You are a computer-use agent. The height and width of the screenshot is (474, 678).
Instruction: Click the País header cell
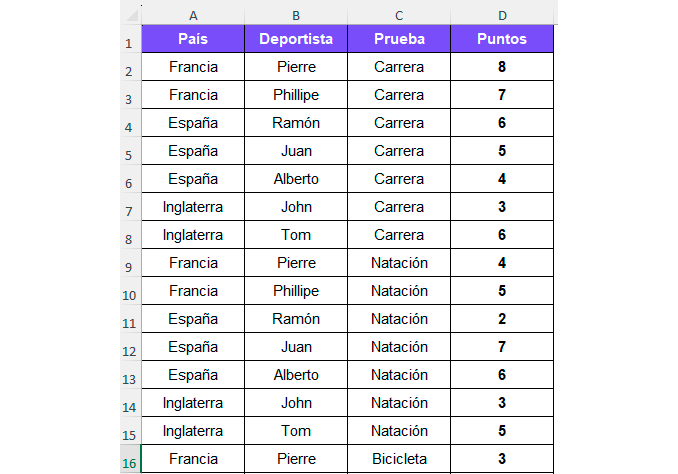193,39
